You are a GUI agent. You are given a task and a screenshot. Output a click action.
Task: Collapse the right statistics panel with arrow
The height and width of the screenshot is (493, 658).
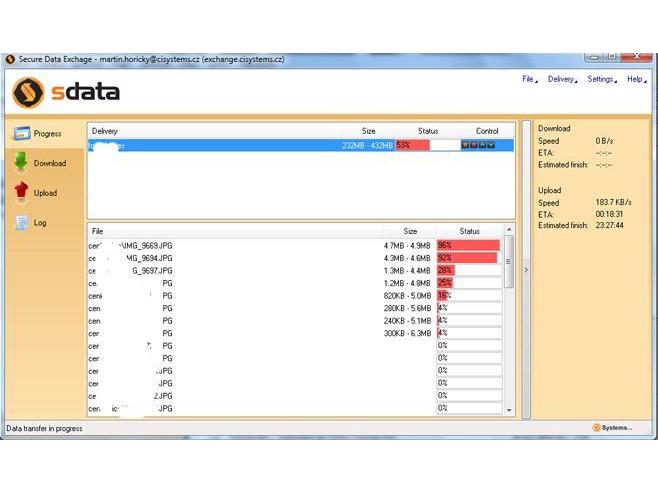[x=526, y=270]
